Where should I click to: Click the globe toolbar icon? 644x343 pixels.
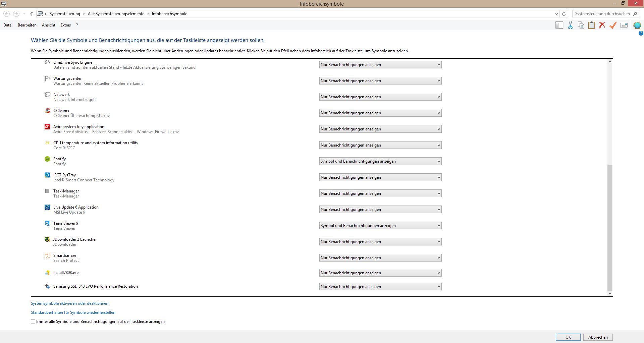point(637,25)
